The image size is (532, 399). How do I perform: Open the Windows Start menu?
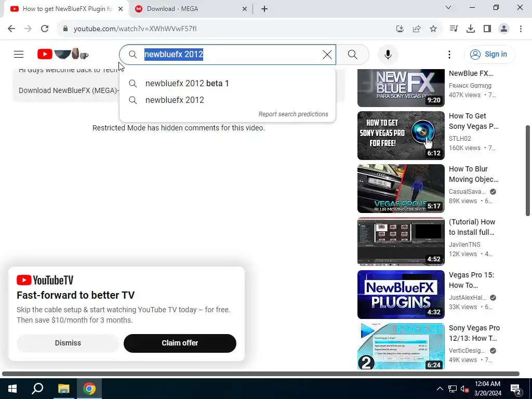[x=12, y=389]
